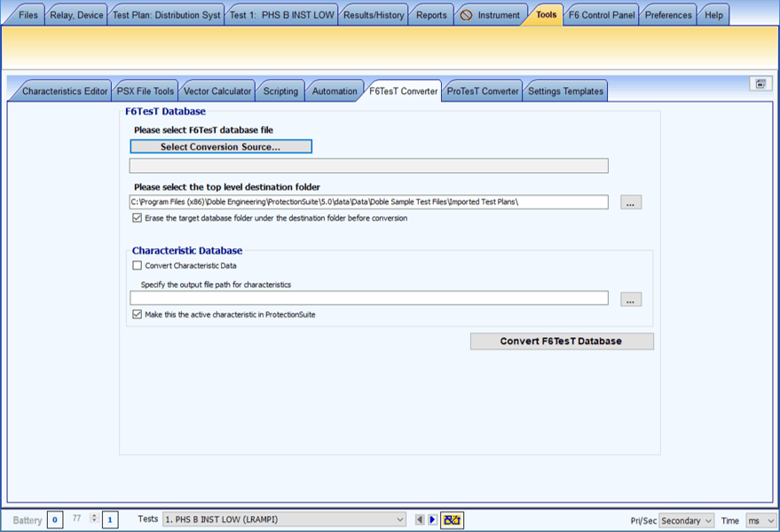This screenshot has height=532, width=780.
Task: Browse for the top level destination folder
Action: [x=631, y=202]
